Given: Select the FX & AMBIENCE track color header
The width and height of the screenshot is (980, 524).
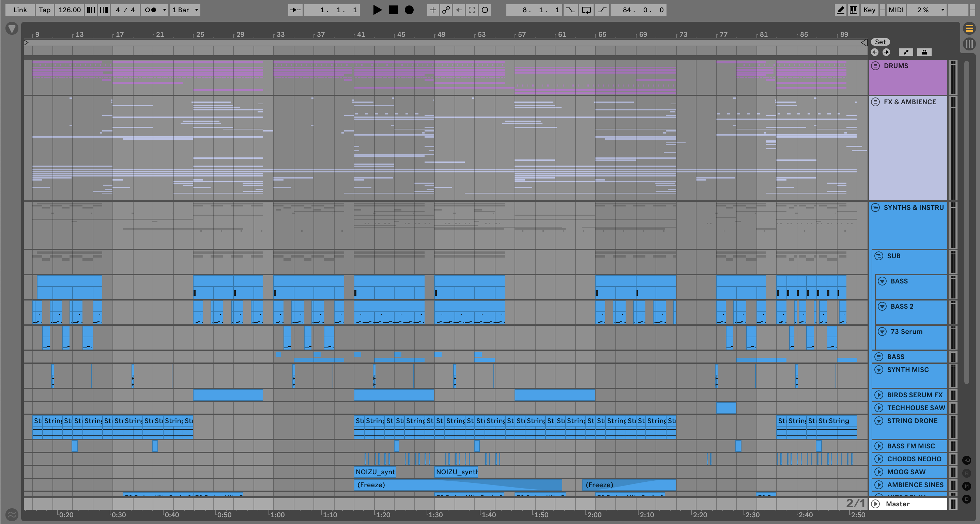Looking at the screenshot, I should click(x=909, y=102).
